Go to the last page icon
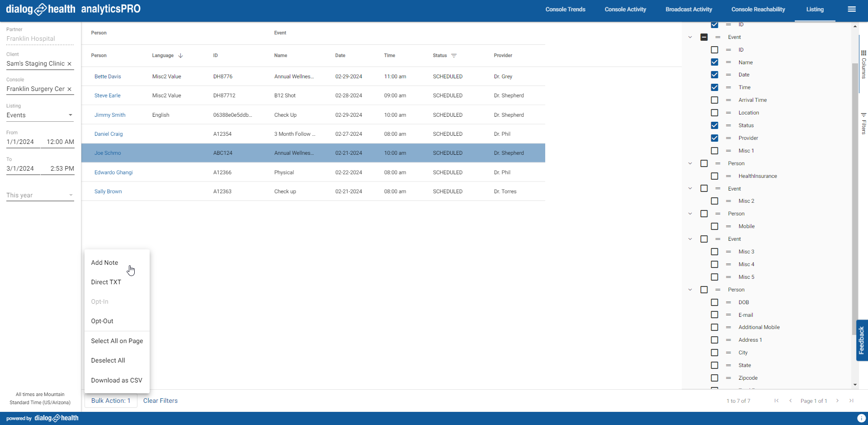Screen dimensions: 868x425 pos(851,401)
